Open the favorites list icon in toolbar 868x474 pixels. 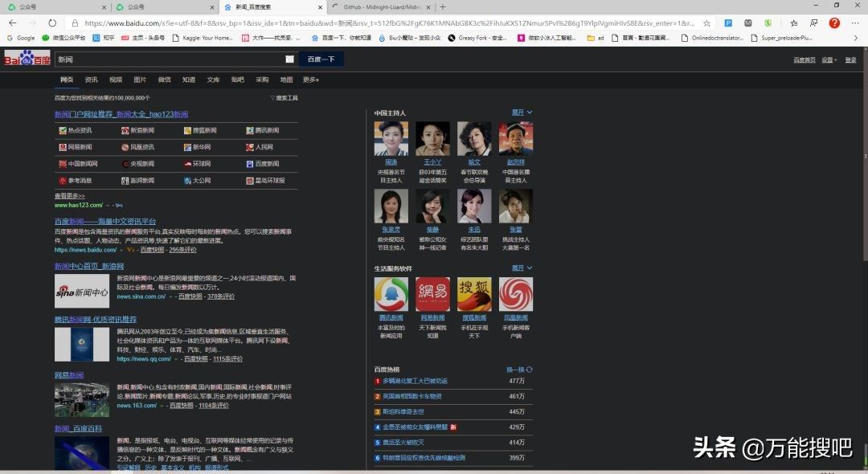tap(794, 23)
